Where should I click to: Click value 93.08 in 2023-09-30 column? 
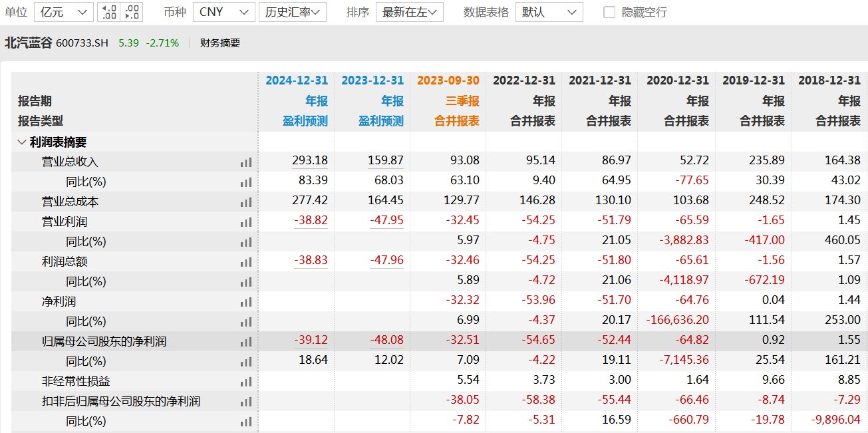(x=464, y=160)
